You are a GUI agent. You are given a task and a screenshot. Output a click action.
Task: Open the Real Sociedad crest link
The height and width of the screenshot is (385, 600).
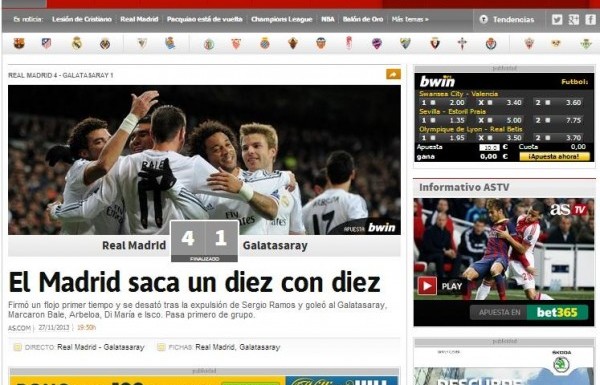click(x=170, y=43)
